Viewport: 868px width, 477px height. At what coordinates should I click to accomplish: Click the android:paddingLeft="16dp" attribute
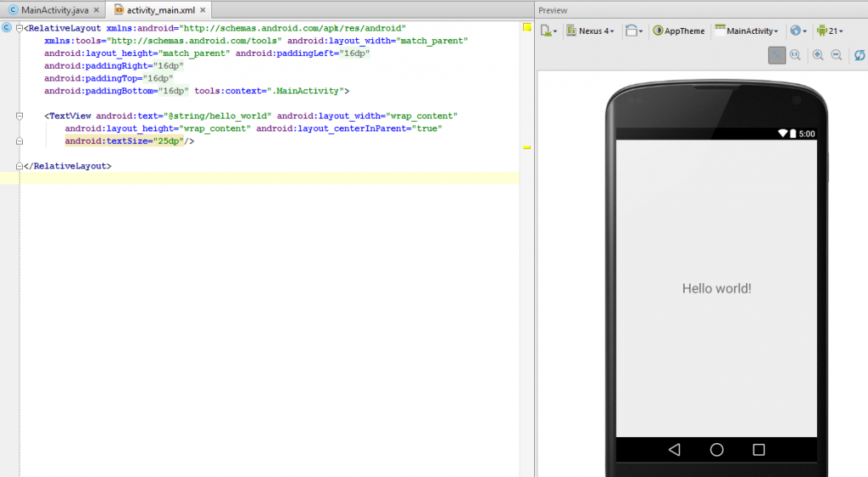click(303, 53)
